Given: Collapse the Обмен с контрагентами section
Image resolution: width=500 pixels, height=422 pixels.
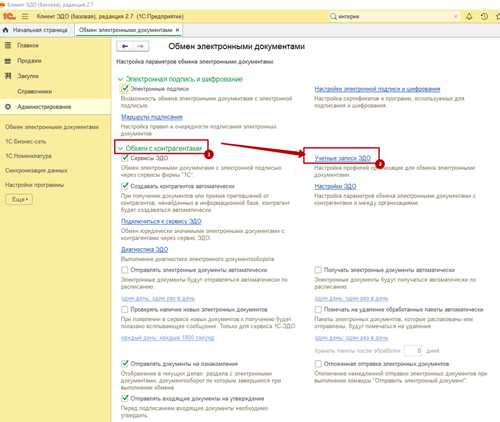Looking at the screenshot, I should (120, 148).
